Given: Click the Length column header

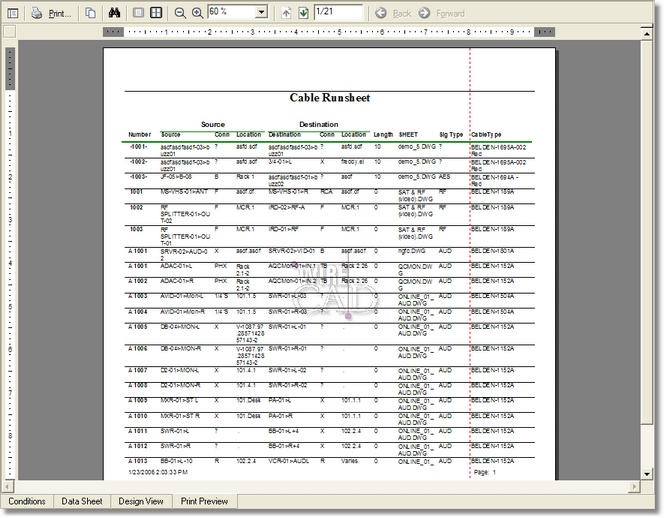Looking at the screenshot, I should coord(383,135).
